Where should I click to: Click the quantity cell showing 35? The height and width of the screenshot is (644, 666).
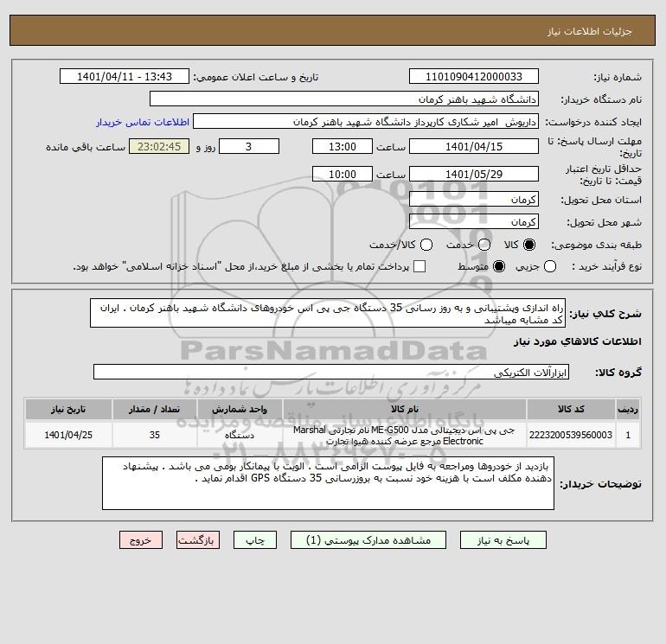pos(155,435)
